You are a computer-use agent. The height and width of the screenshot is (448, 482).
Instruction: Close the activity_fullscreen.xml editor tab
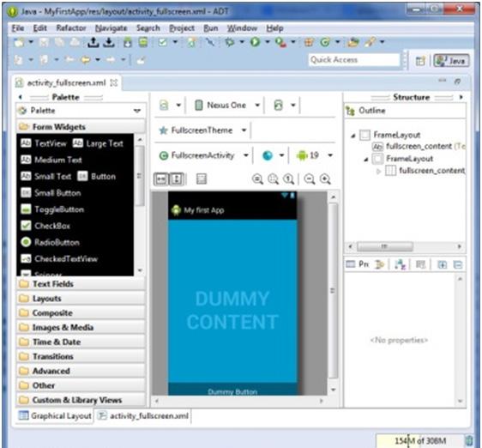click(114, 82)
